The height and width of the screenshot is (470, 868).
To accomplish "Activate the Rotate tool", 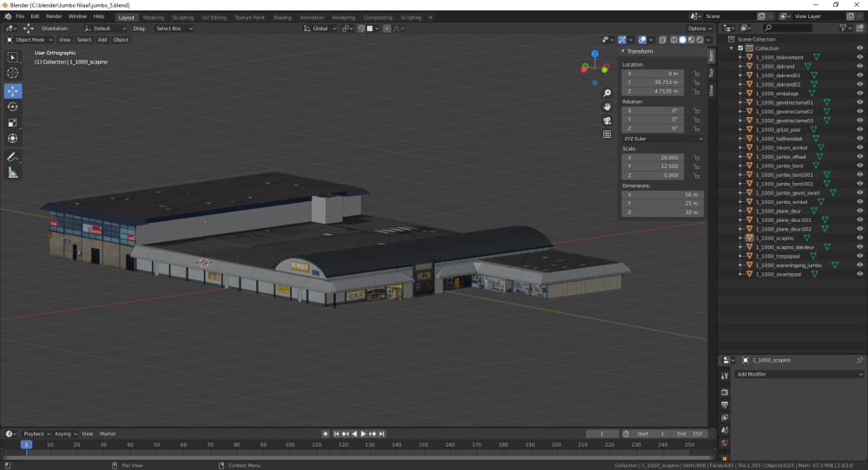I will [x=13, y=106].
